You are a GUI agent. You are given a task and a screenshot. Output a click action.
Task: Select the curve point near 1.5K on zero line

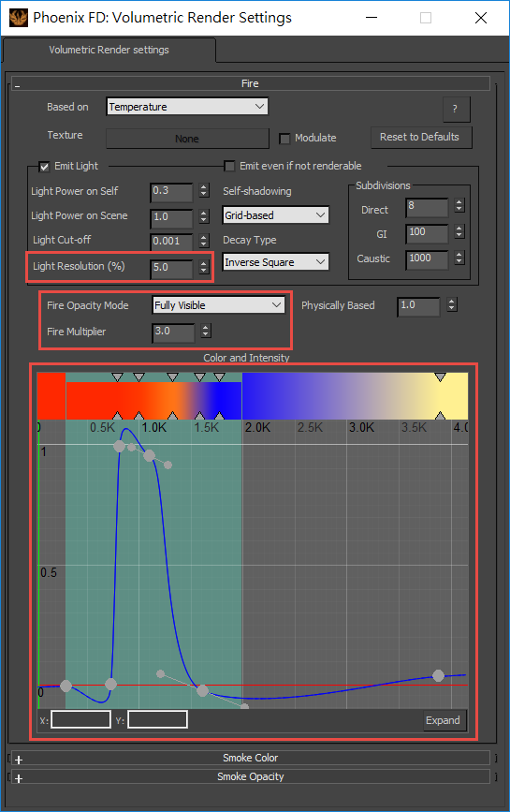pos(203,690)
